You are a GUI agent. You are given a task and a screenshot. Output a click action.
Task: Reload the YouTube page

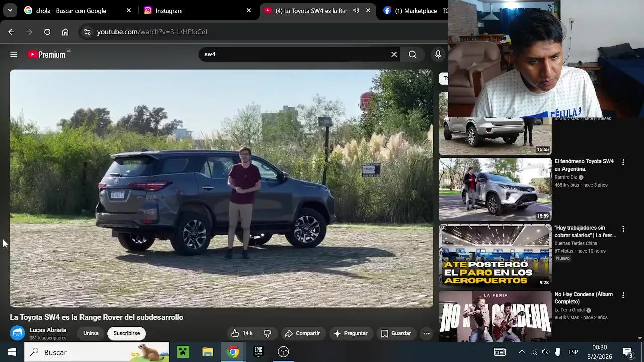[x=47, y=32]
